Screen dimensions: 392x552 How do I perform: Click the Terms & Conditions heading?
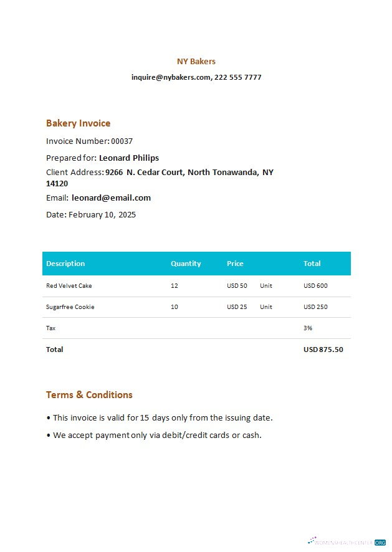point(89,395)
